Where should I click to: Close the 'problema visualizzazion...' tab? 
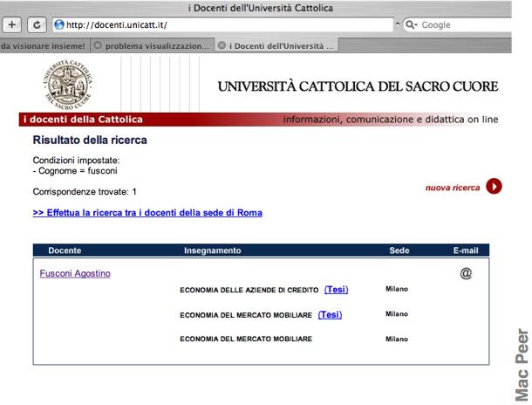point(98,45)
